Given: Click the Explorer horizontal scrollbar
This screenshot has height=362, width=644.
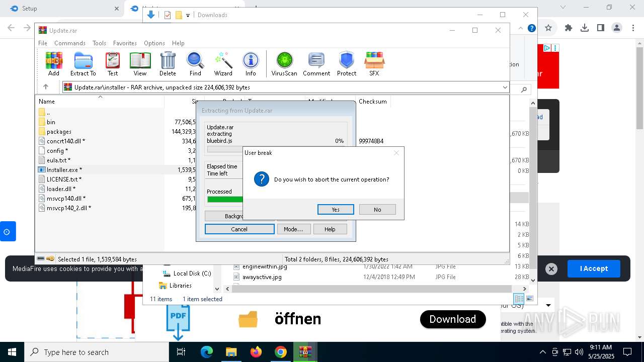Looking at the screenshot, I should pos(372,289).
